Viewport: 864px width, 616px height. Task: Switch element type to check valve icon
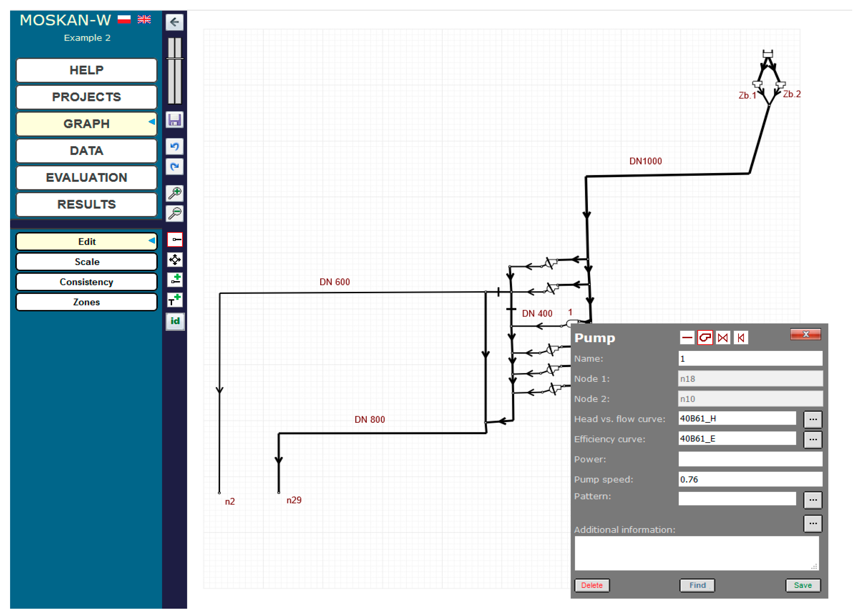pyautogui.click(x=741, y=338)
